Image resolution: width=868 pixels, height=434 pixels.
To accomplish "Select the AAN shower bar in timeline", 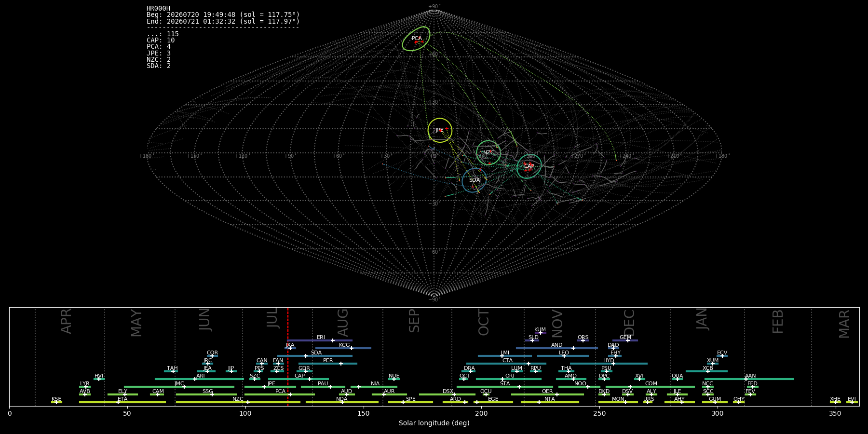I will tap(748, 379).
